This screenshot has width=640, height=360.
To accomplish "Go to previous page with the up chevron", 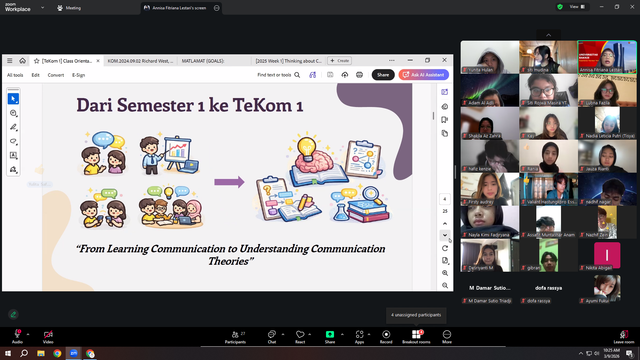I will pos(445,224).
